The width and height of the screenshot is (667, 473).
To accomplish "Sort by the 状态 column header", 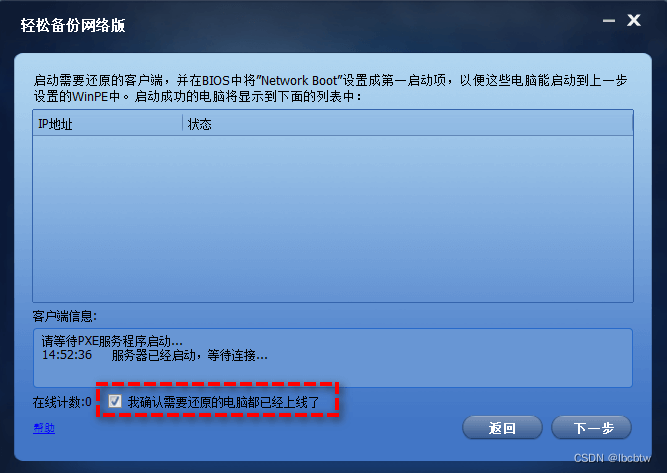I will [407, 124].
